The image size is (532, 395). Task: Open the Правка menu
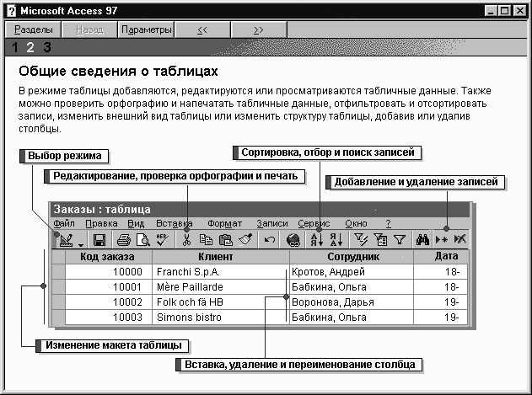tap(101, 223)
